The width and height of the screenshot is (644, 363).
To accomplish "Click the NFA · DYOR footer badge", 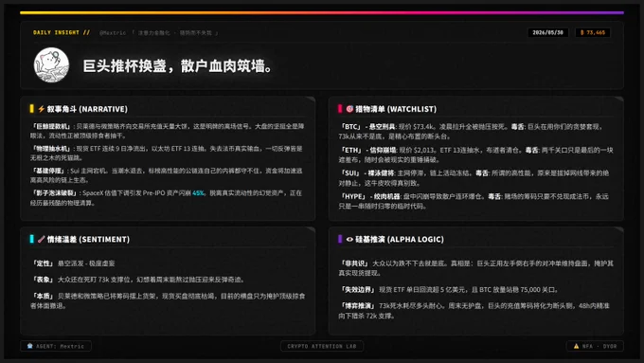I will point(595,346).
